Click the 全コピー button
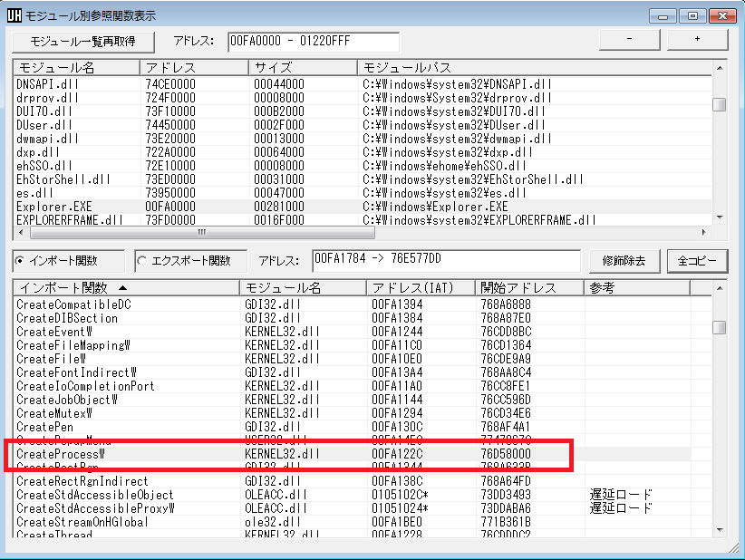Viewport: 745px width, 560px height. pyautogui.click(x=698, y=261)
